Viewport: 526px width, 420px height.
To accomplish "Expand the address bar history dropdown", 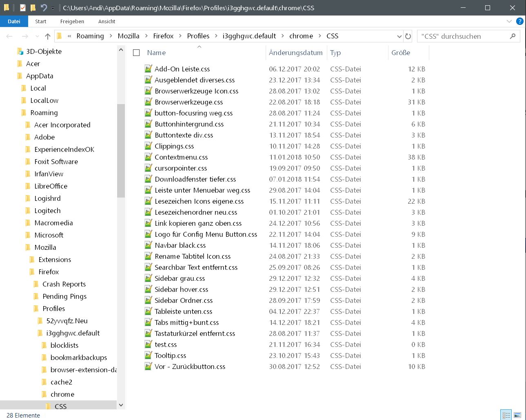I will pyautogui.click(x=399, y=36).
